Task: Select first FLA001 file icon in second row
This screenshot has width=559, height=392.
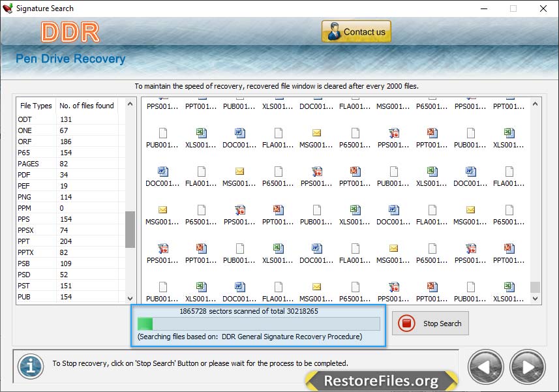Action: point(278,133)
